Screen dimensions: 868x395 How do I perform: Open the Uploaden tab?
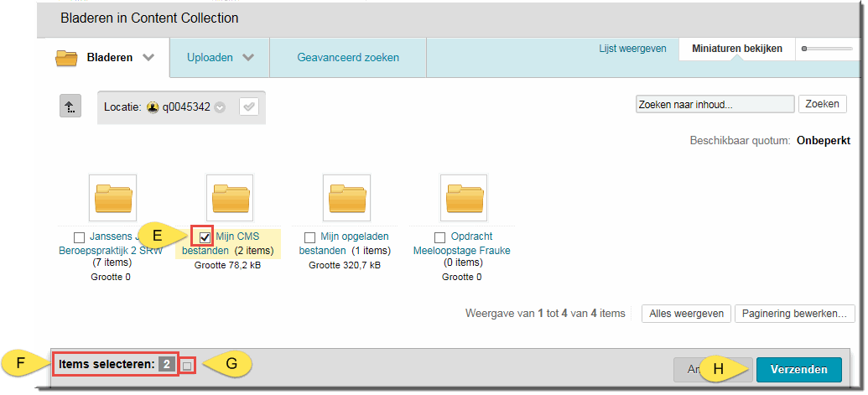click(210, 58)
